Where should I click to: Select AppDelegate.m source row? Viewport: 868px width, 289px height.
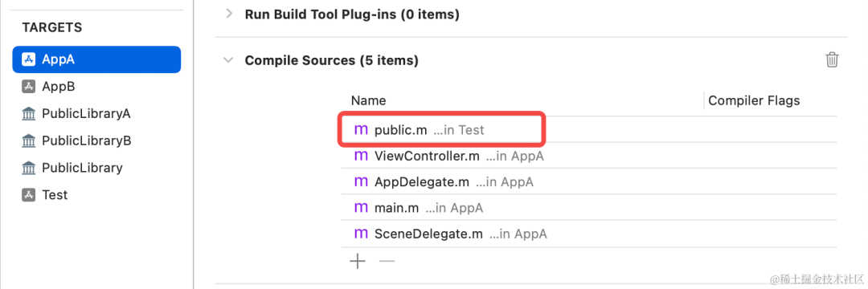point(589,181)
